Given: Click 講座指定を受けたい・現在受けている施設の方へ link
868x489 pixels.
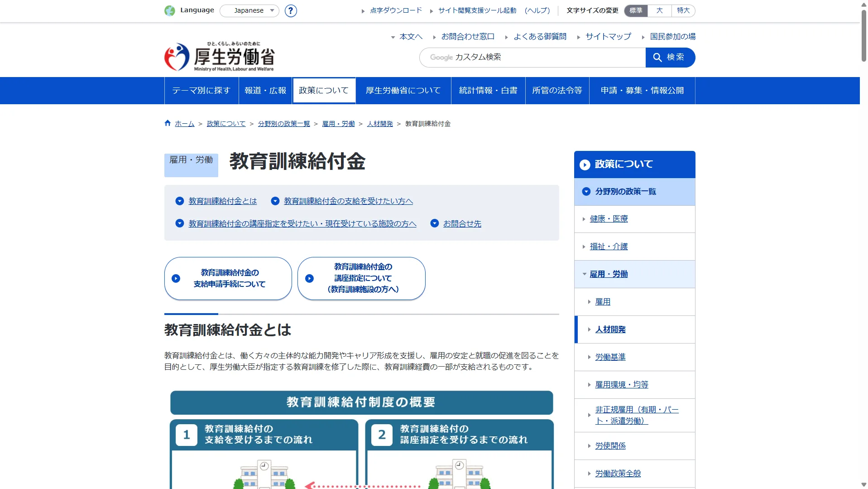Looking at the screenshot, I should point(302,223).
